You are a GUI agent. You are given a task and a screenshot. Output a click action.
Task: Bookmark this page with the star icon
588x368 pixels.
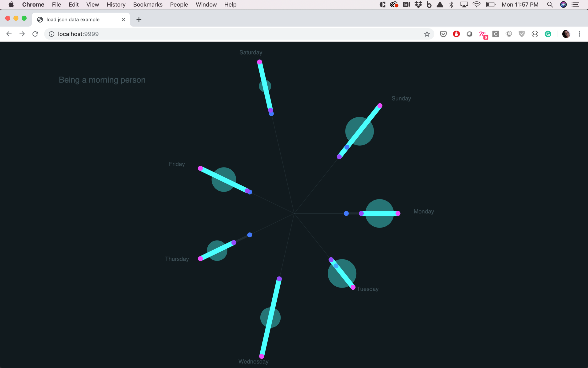(x=427, y=34)
